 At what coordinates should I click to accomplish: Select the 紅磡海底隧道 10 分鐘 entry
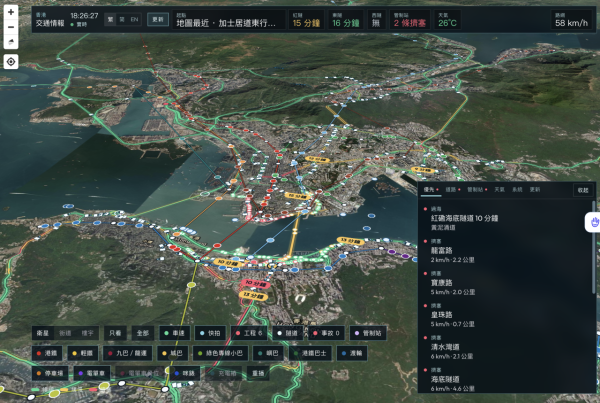[x=505, y=218]
